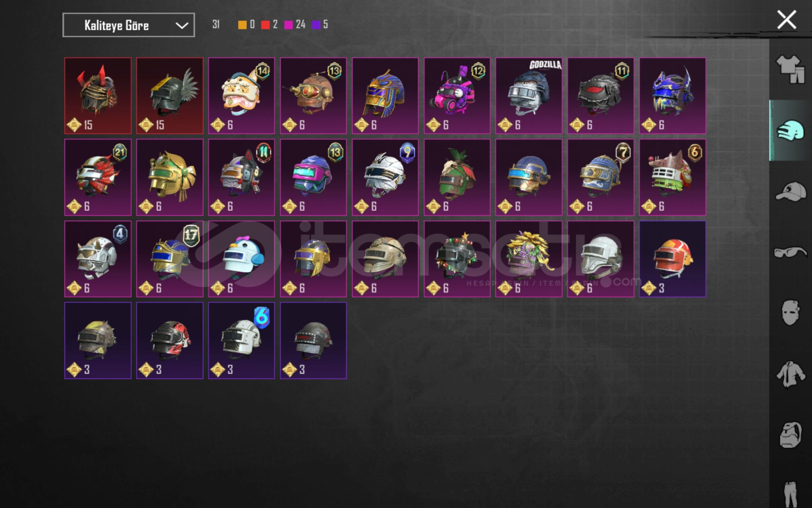This screenshot has height=508, width=812.
Task: Pick the blue penguin helmet skin
Action: pyautogui.click(x=242, y=259)
